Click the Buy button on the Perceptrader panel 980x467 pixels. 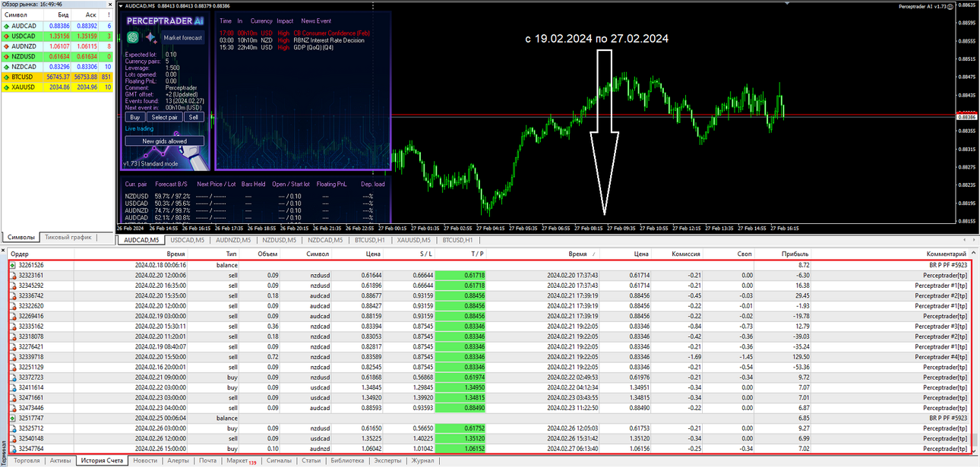point(134,117)
